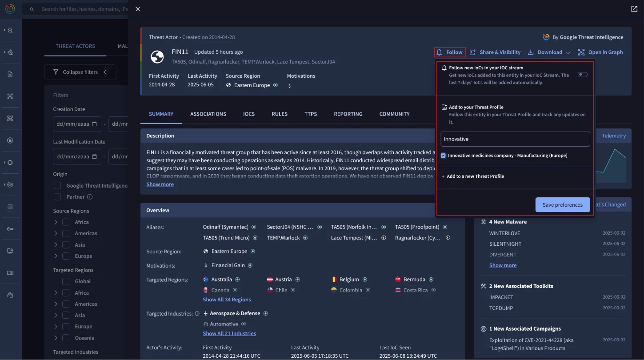This screenshot has width=644, height=360.
Task: Click Open in Graph
Action: coord(600,52)
